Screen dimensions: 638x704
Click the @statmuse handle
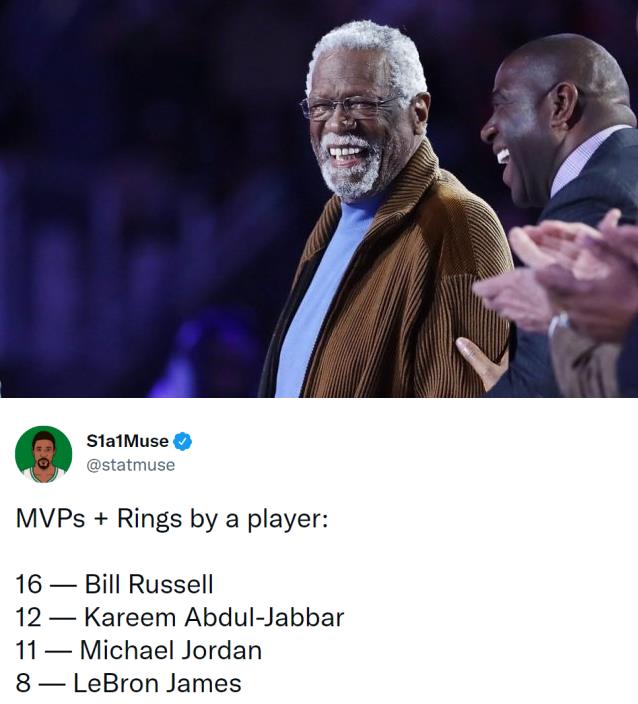pyautogui.click(x=132, y=465)
